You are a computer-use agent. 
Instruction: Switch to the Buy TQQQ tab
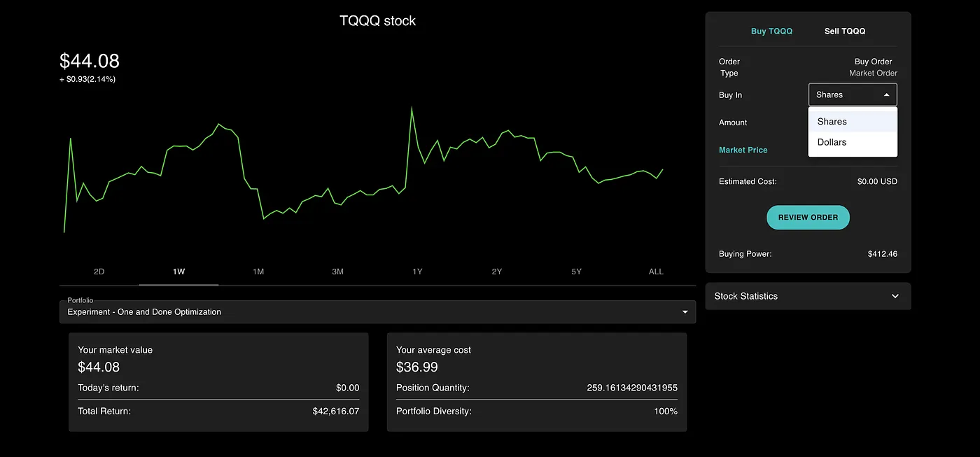click(x=771, y=31)
